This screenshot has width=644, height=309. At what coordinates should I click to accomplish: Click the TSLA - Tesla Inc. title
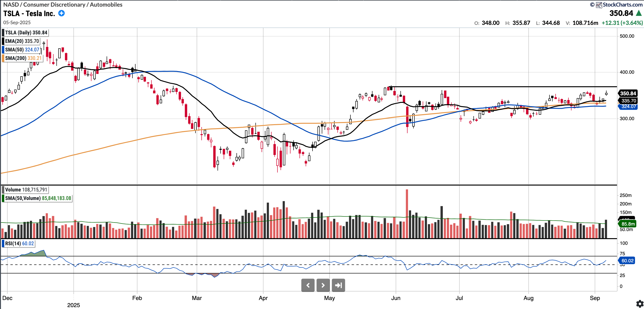pos(29,14)
